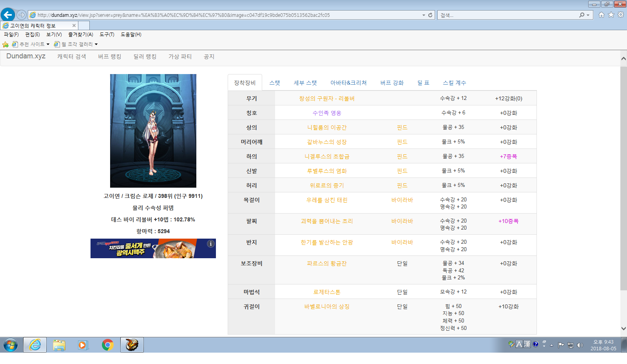Click the page scroll up arrow

click(623, 58)
